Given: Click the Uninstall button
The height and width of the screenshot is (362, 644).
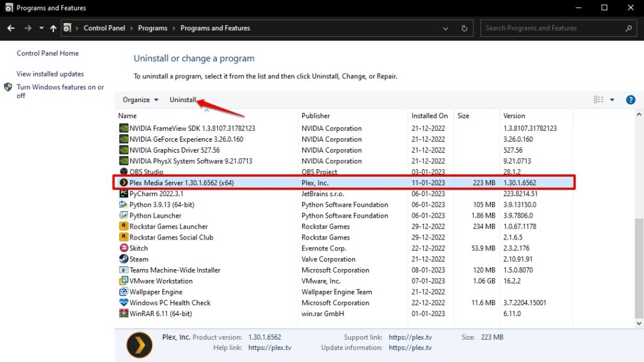Looking at the screenshot, I should point(183,100).
